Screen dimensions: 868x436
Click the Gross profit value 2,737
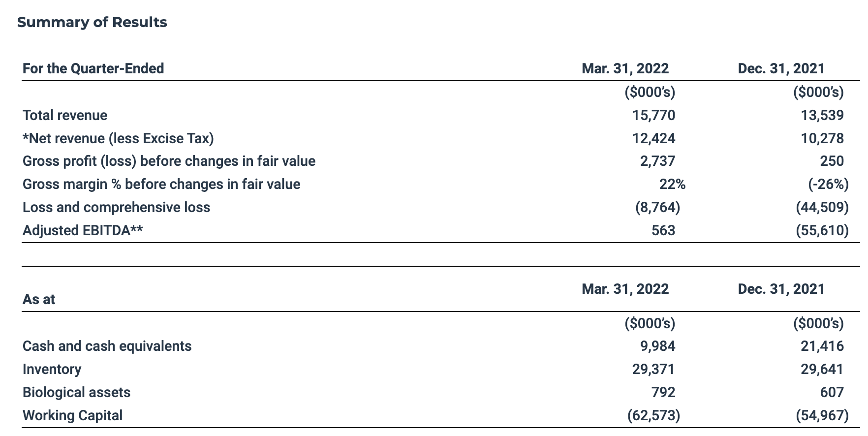pos(657,161)
